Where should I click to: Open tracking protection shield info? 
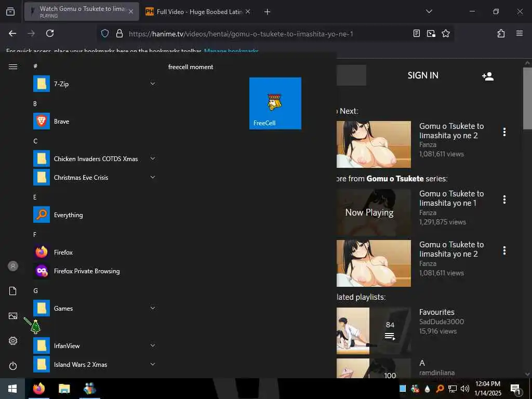(105, 33)
